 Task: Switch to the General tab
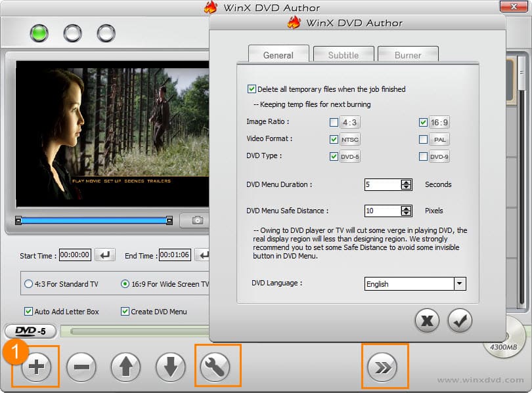click(x=278, y=54)
